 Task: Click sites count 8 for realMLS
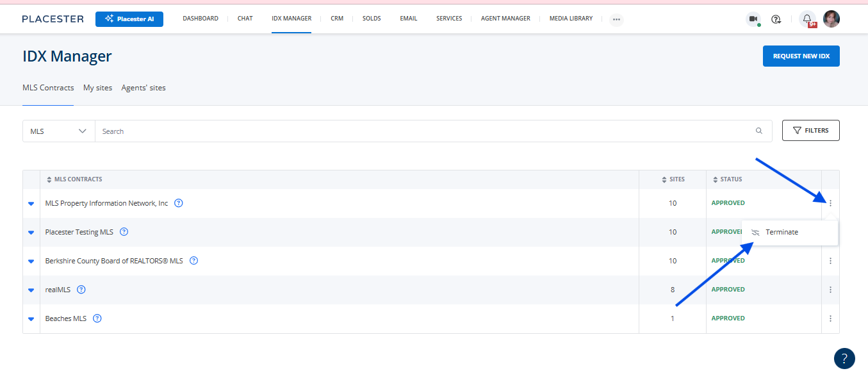point(673,290)
